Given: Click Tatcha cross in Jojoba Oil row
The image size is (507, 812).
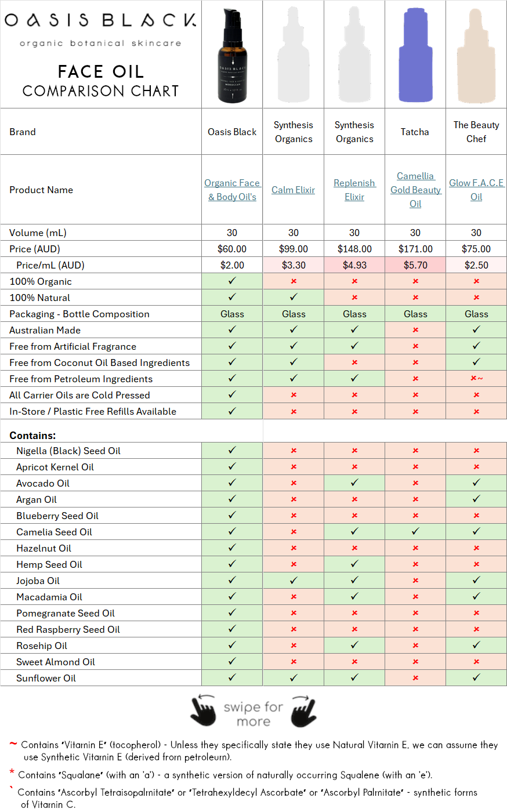Looking at the screenshot, I should pyautogui.click(x=415, y=581).
